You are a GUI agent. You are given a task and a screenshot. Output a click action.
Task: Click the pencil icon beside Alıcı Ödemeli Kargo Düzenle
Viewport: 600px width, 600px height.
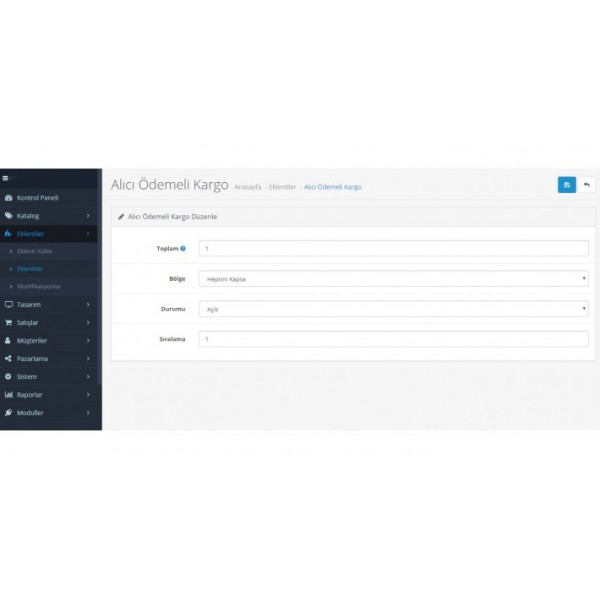(121, 217)
